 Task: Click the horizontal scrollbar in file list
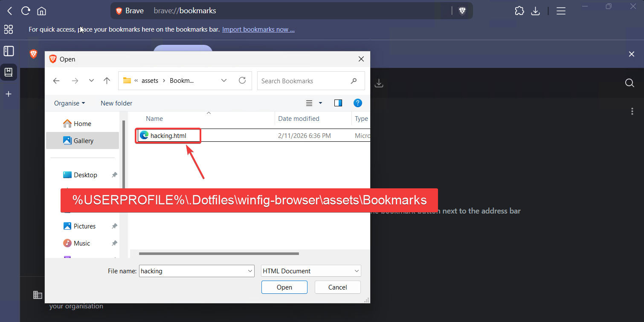pos(219,254)
